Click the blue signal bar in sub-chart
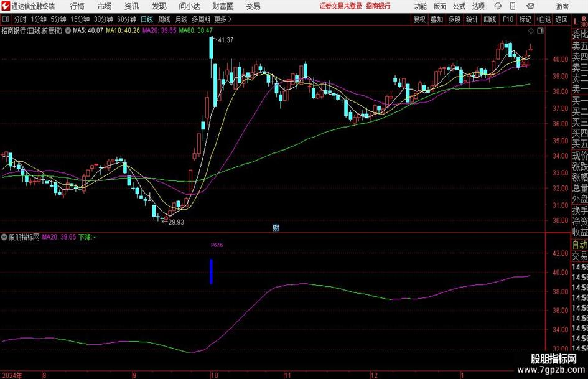 tap(211, 271)
